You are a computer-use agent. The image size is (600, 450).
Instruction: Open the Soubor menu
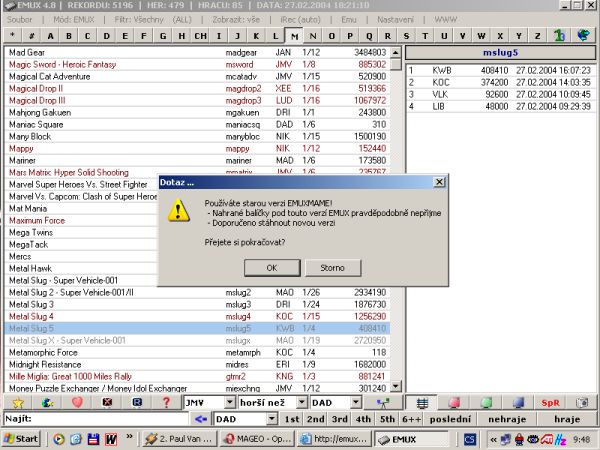(x=20, y=19)
